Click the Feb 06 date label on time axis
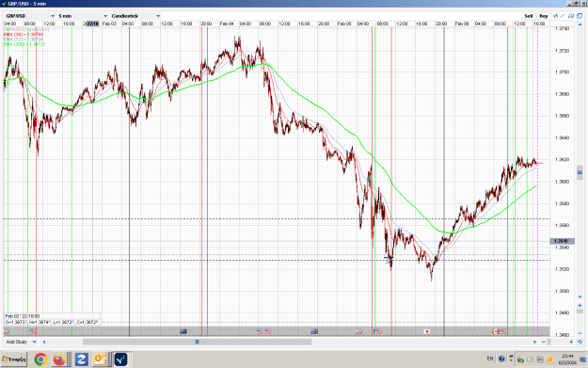Image resolution: width=588 pixels, height=368 pixels. point(462,24)
